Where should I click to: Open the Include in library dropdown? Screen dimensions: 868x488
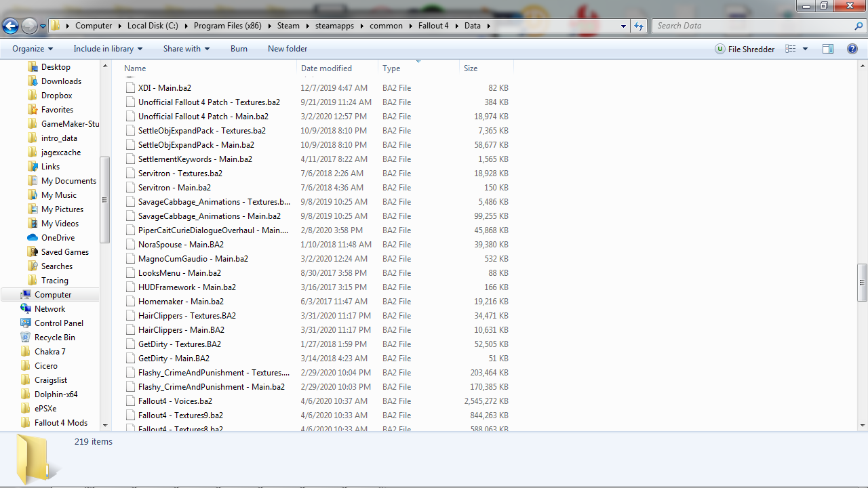point(108,49)
